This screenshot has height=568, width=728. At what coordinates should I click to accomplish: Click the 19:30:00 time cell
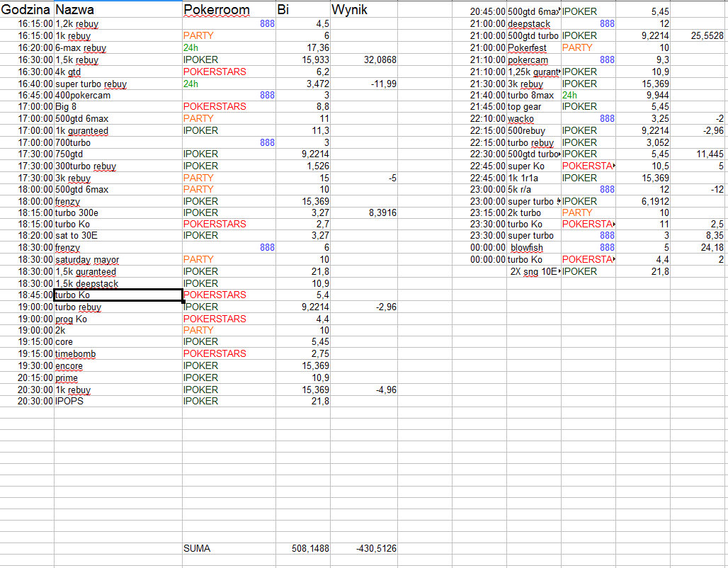[27, 366]
